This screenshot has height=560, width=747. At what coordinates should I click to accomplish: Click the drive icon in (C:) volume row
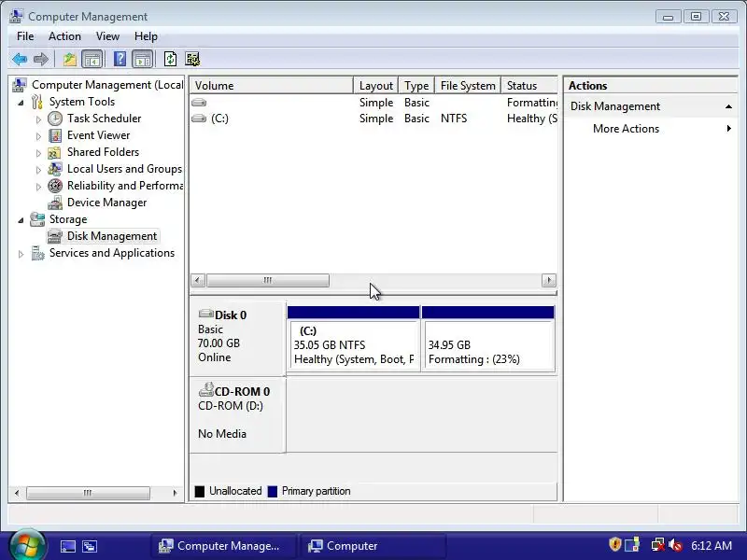(199, 119)
